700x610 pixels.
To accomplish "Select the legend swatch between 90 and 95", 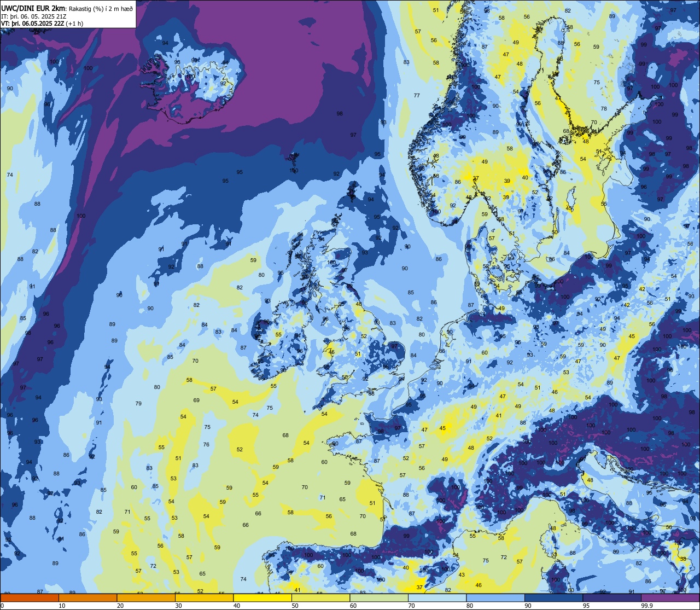I will click(x=553, y=597).
